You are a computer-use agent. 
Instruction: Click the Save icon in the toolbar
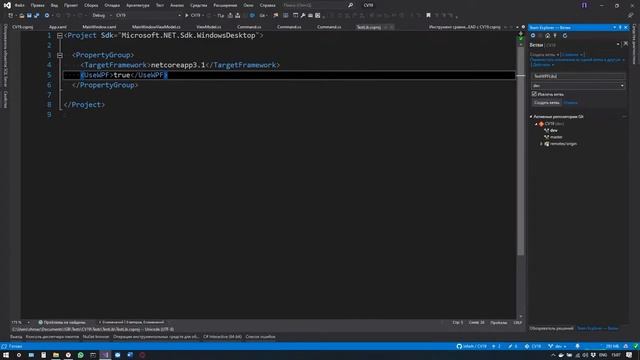(29, 16)
